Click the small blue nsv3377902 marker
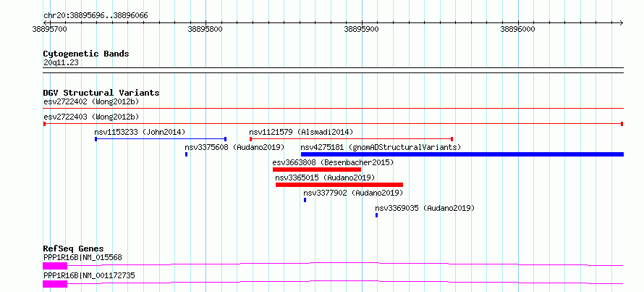Viewport: 644px width, 292px height. tap(305, 200)
